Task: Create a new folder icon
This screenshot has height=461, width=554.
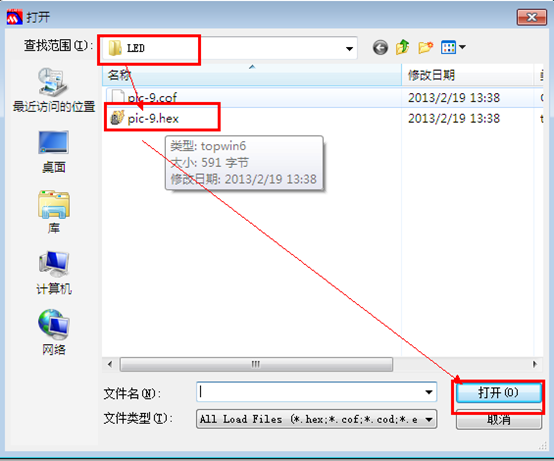Action: (x=426, y=47)
